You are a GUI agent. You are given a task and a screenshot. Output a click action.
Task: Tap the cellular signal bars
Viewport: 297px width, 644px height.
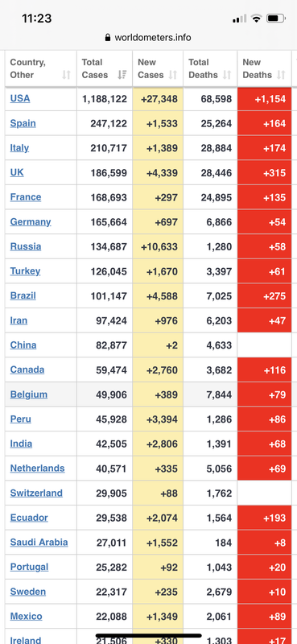pyautogui.click(x=240, y=19)
